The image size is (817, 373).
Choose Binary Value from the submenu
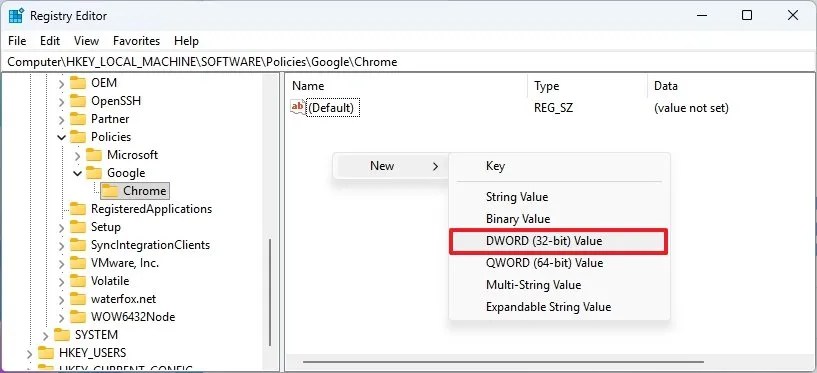pos(559,219)
